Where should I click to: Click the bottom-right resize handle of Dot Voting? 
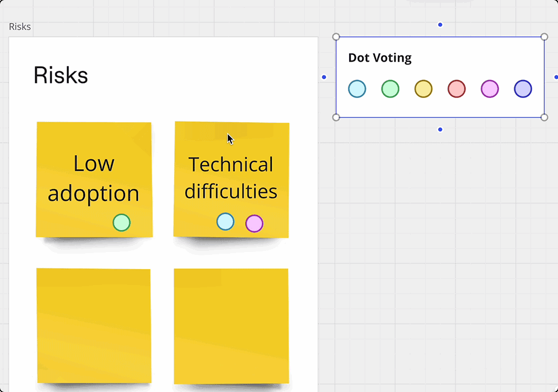[x=544, y=117]
